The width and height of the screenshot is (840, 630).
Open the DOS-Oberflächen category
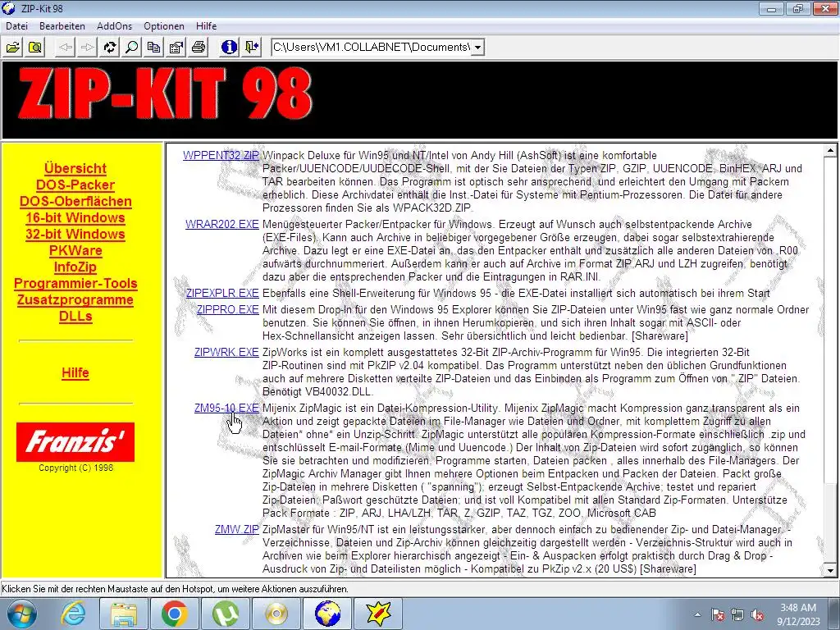tap(75, 202)
